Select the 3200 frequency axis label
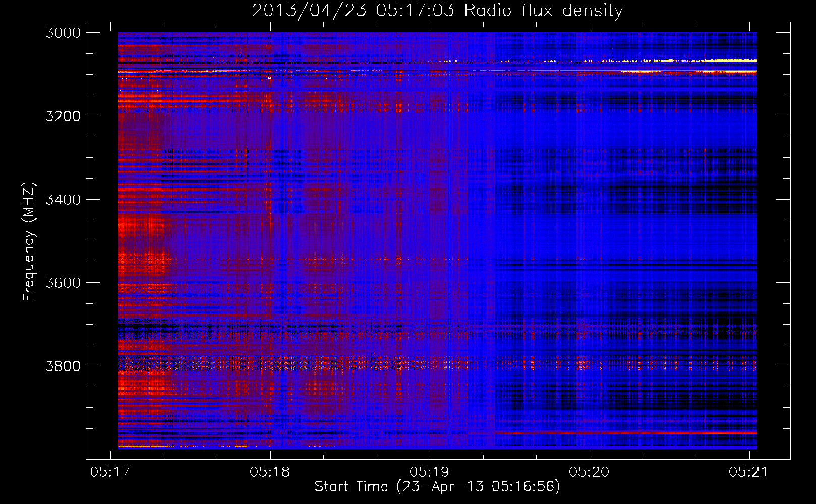 tap(63, 116)
